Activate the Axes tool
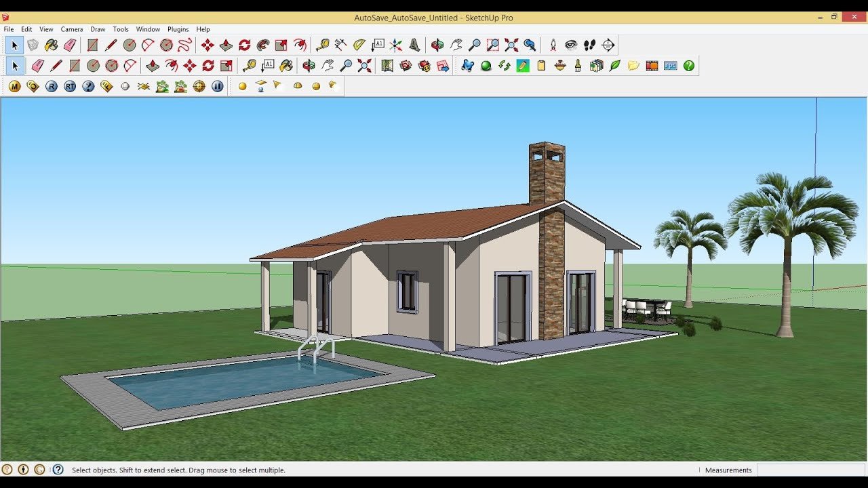Screen dimensions: 868x488 click(x=396, y=45)
